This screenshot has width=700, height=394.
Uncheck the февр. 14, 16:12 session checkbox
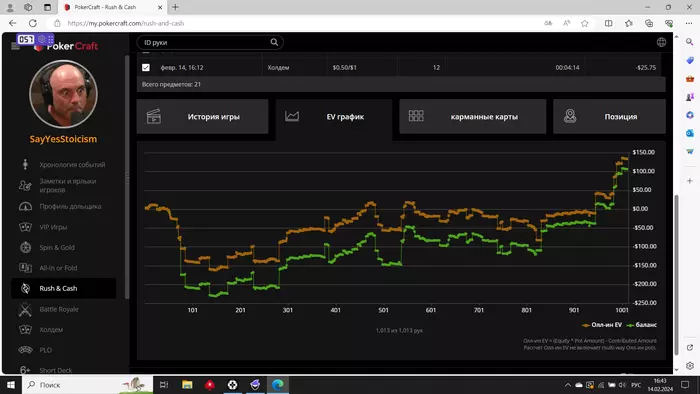pos(146,67)
